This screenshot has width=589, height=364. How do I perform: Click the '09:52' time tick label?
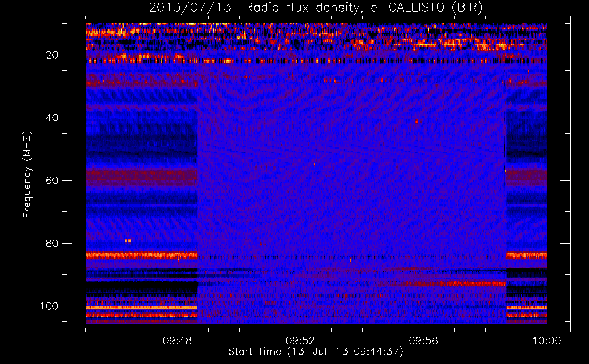coord(300,341)
